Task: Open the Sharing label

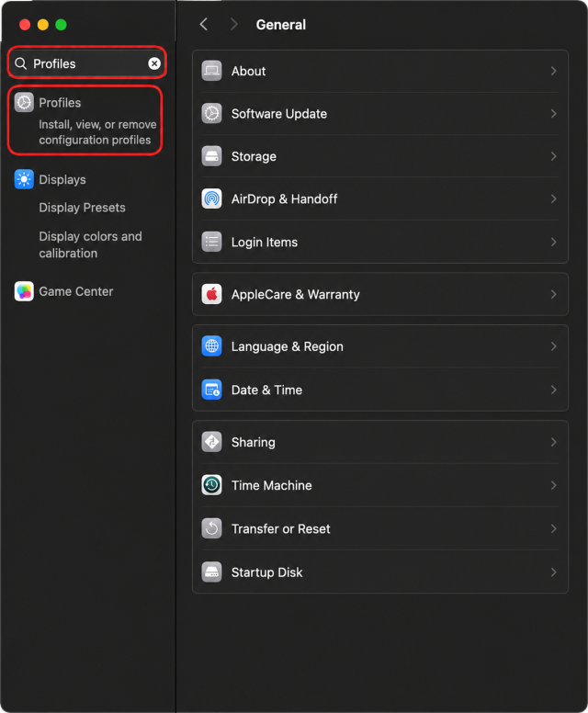Action: 254,443
